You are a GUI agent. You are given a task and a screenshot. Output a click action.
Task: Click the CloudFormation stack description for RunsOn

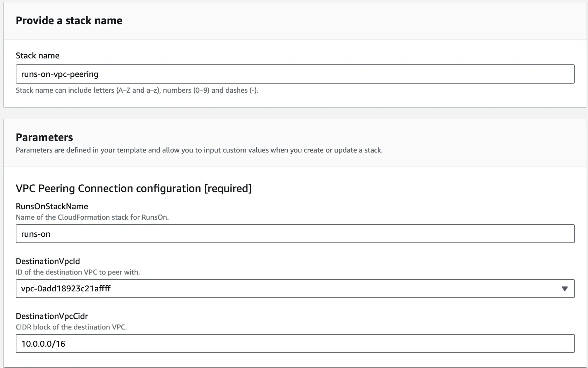(92, 217)
